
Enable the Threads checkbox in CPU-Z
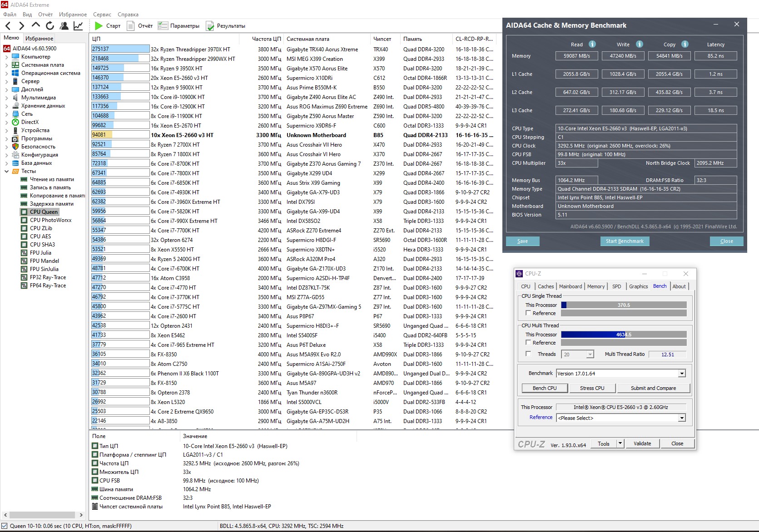tap(528, 354)
